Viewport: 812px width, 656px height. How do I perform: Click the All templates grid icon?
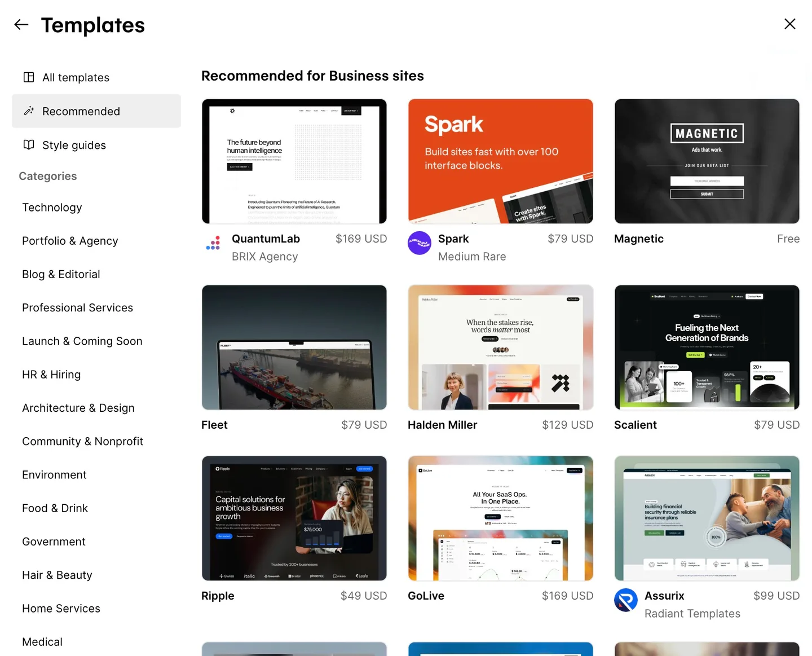click(x=29, y=77)
